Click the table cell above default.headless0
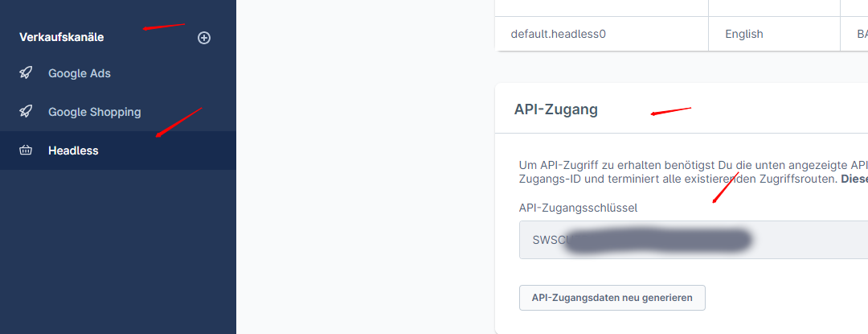This screenshot has width=868, height=334. [601, 7]
